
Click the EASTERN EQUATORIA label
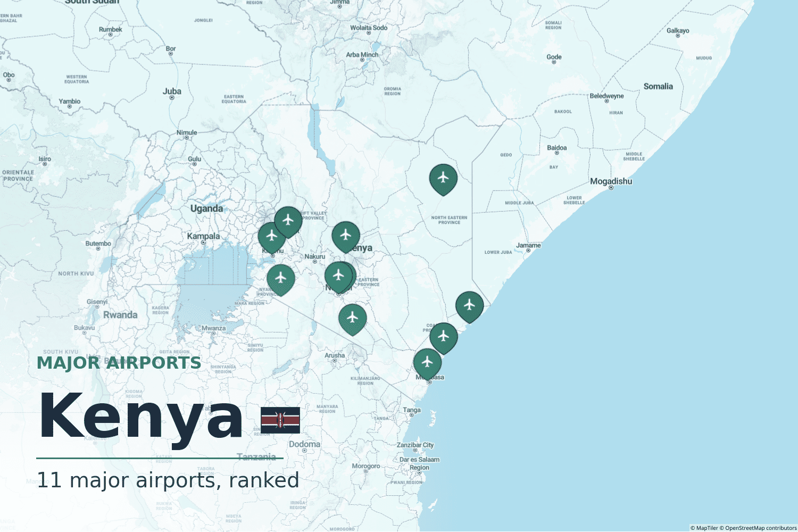(x=234, y=99)
